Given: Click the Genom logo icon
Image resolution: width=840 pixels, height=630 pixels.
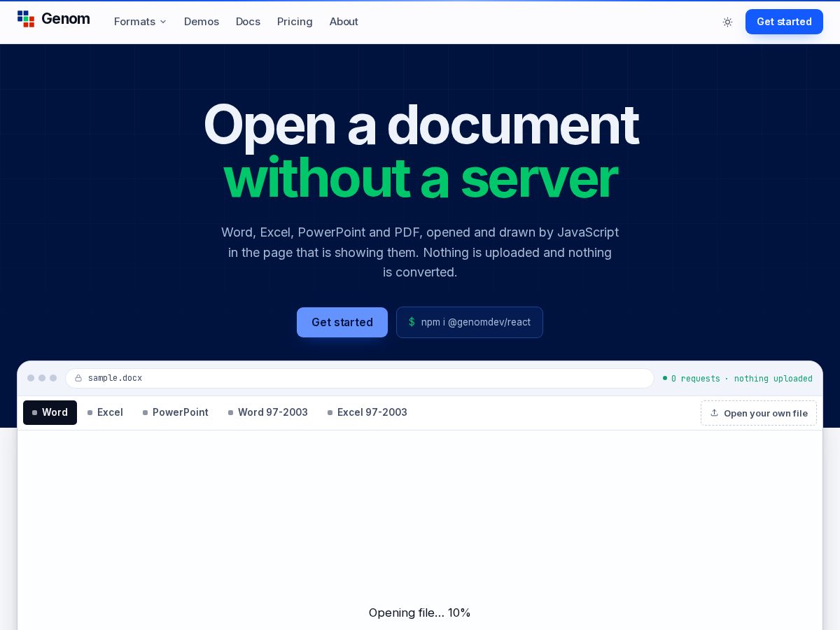Looking at the screenshot, I should tap(26, 19).
